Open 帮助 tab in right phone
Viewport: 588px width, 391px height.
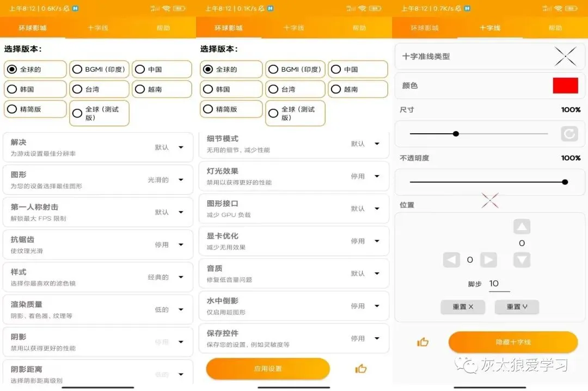tap(555, 28)
